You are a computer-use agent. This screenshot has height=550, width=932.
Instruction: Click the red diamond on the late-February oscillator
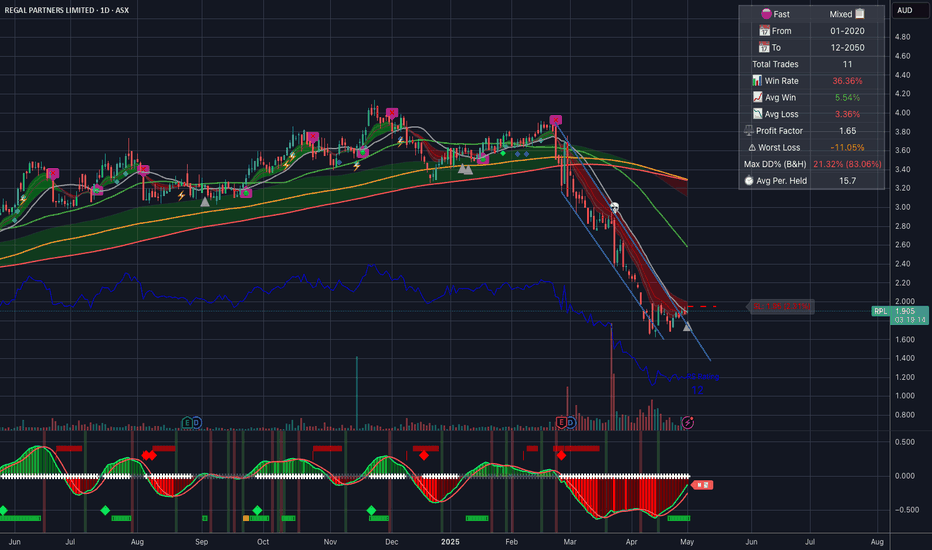(x=561, y=455)
